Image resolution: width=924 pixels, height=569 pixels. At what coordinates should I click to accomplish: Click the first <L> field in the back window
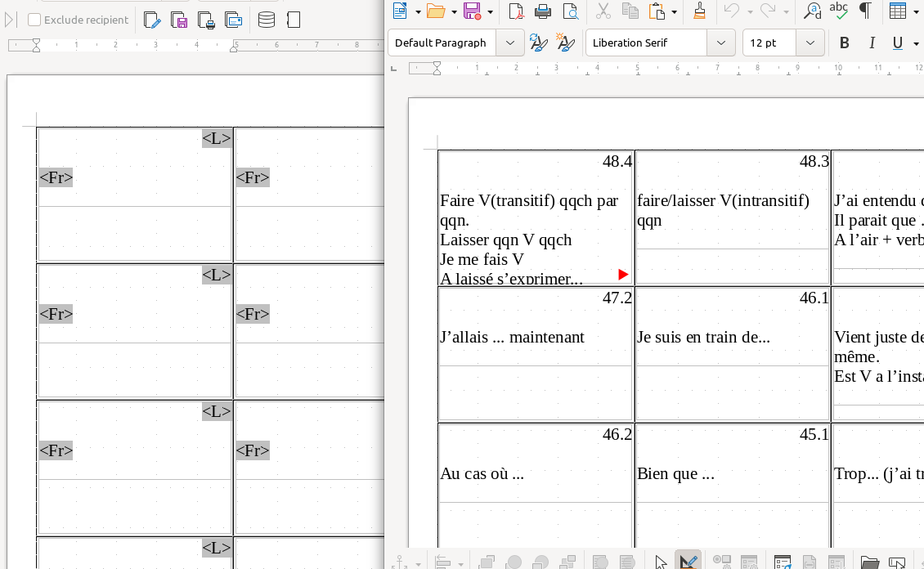click(x=216, y=138)
